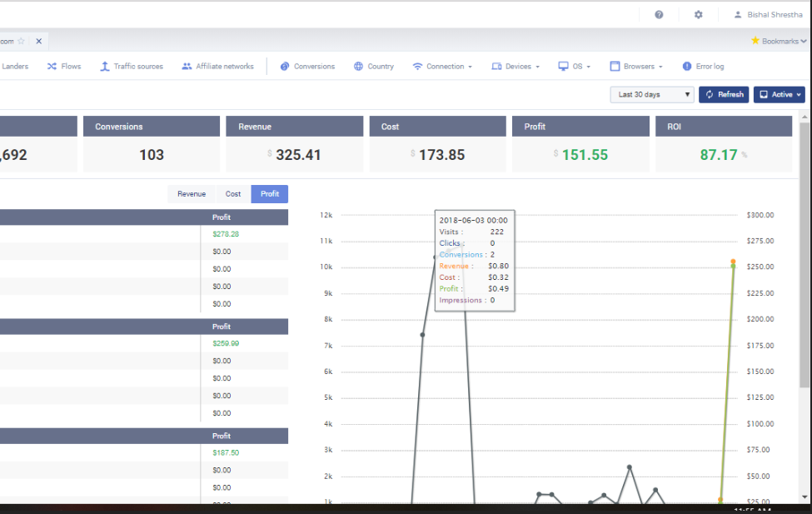The image size is (812, 514).
Task: Select the Profit view toggle
Action: [x=270, y=194]
